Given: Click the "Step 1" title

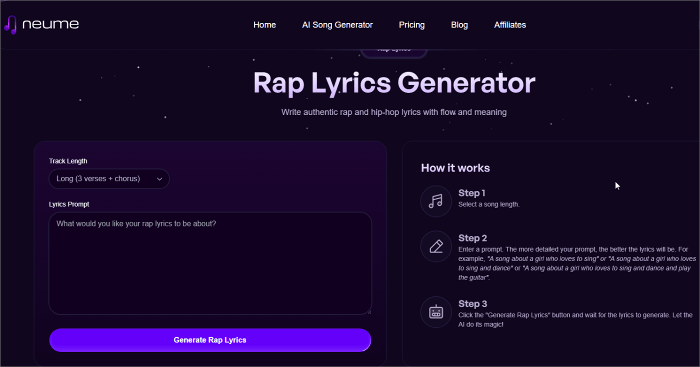Looking at the screenshot, I should click(472, 193).
